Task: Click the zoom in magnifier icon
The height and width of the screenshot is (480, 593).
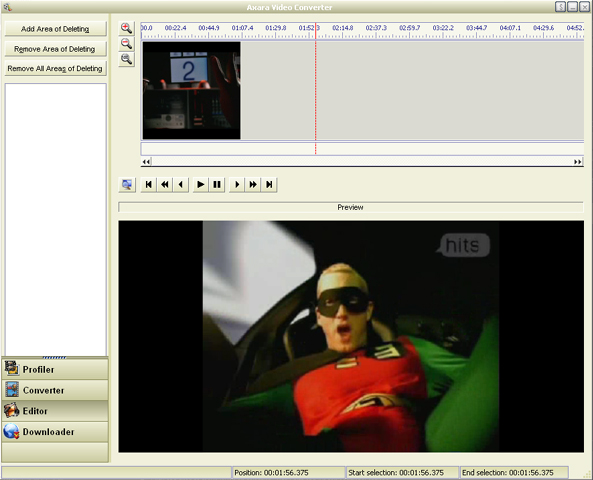Action: [x=126, y=28]
